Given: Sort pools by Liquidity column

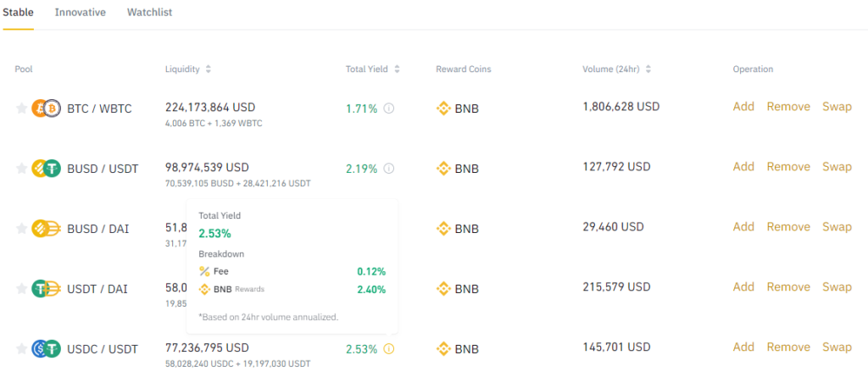Looking at the screenshot, I should point(209,69).
